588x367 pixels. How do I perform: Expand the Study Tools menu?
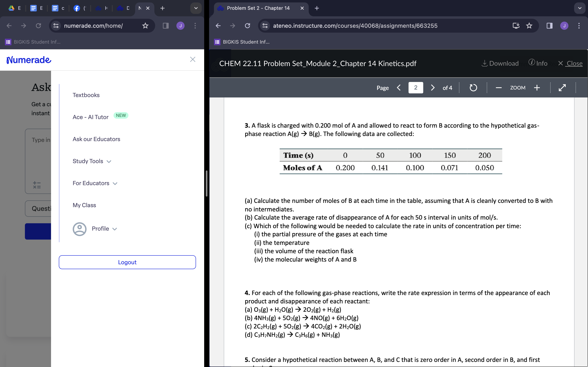click(92, 161)
